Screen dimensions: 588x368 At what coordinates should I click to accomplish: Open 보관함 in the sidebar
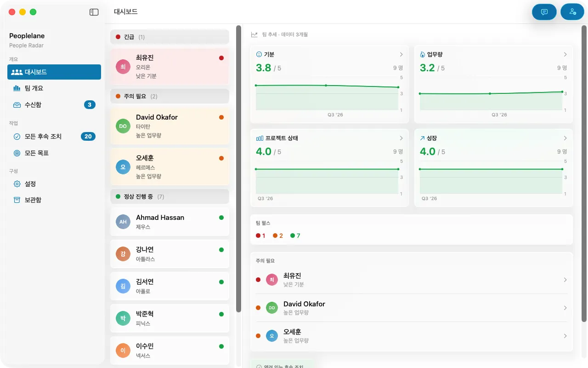pos(54,200)
